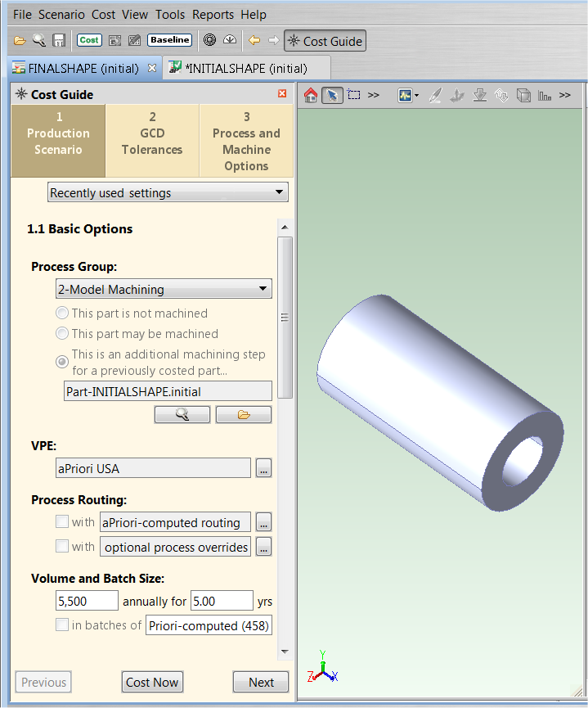Enable the aPriori-computed routing checkbox
The width and height of the screenshot is (588, 708).
[62, 522]
